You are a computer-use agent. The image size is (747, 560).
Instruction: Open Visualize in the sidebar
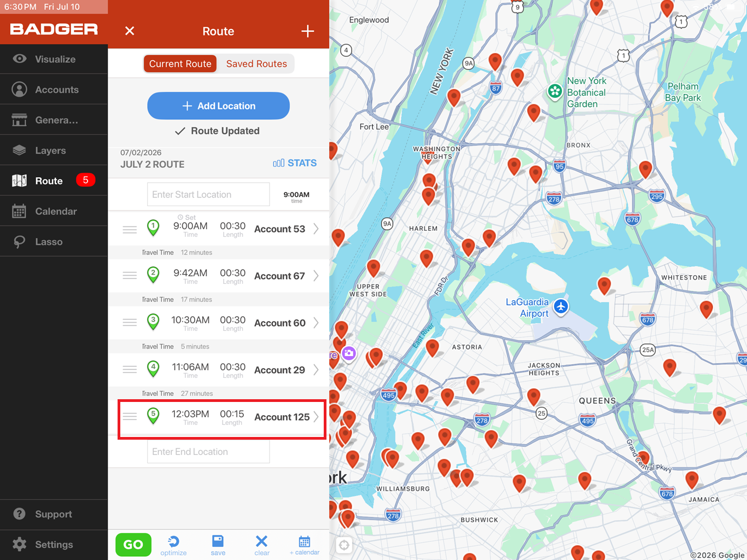54,59
